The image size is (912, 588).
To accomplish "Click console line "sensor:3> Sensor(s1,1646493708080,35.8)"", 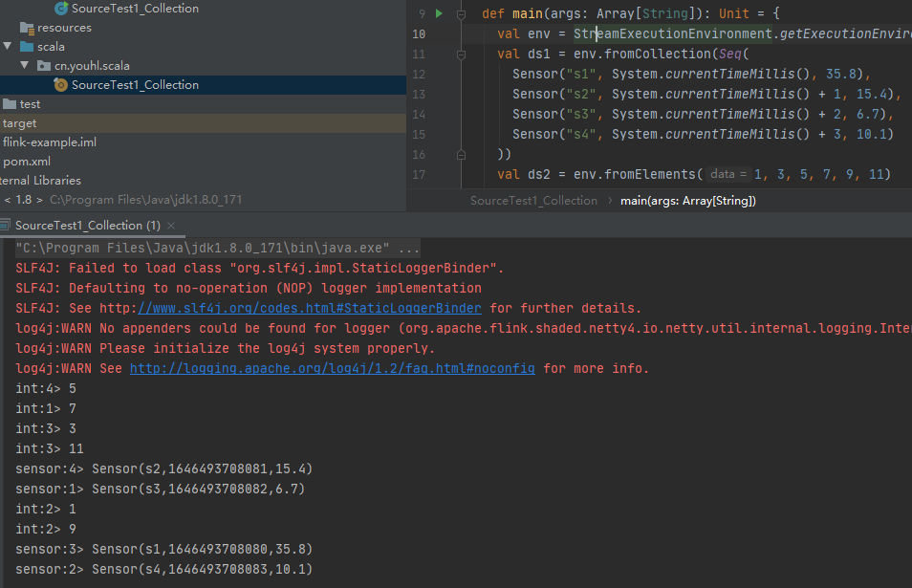I will [164, 550].
